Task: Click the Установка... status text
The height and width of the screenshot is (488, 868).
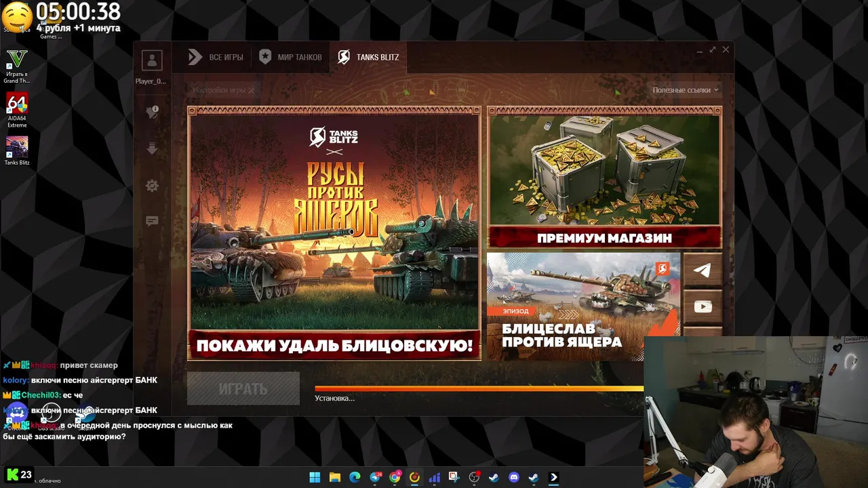Action: (x=334, y=398)
